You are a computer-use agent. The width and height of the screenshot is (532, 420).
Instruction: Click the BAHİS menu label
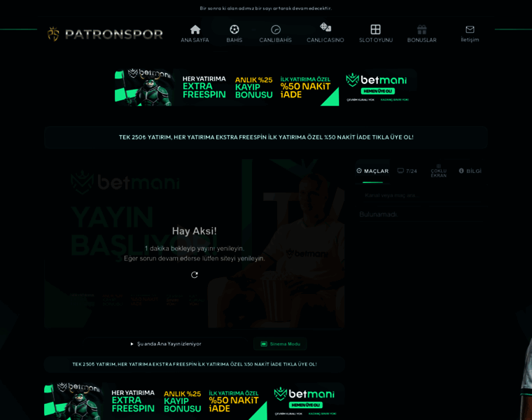click(234, 40)
